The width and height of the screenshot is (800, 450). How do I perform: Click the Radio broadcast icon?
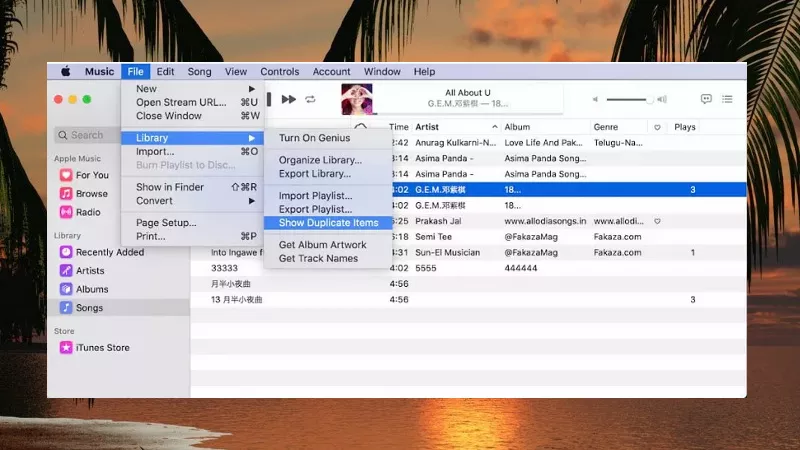click(66, 212)
